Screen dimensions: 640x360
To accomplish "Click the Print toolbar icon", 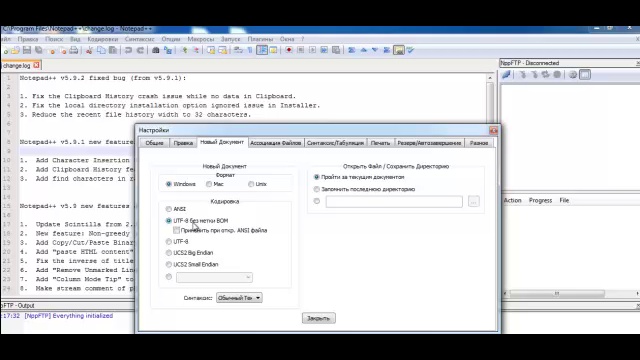I will tap(73, 50).
